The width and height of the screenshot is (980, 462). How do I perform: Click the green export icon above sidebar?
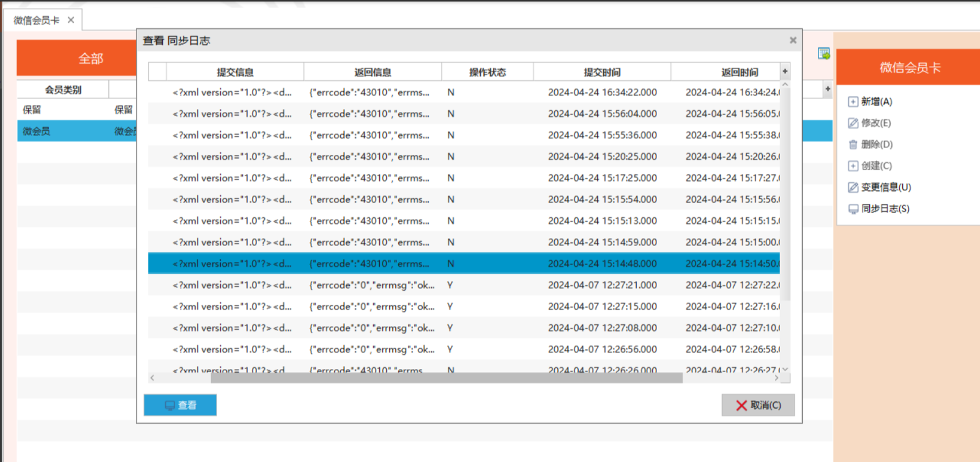pyautogui.click(x=823, y=54)
